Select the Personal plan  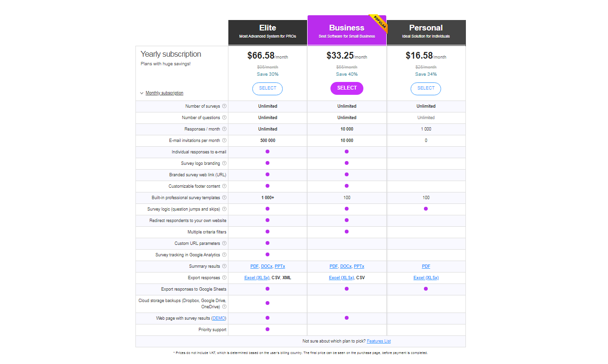[x=426, y=89]
